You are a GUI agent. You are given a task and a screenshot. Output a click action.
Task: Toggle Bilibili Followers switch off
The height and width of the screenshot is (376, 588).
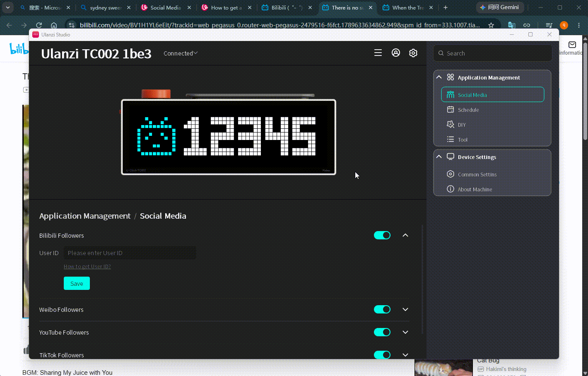click(382, 235)
